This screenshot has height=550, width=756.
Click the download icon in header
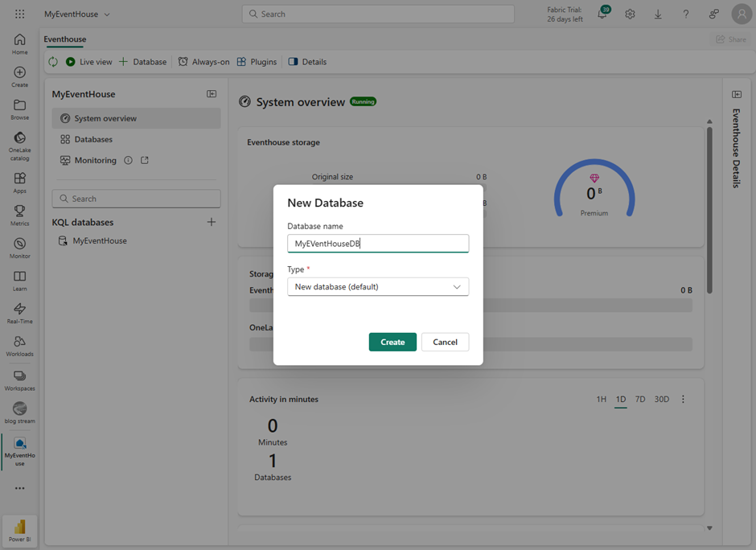tap(658, 14)
